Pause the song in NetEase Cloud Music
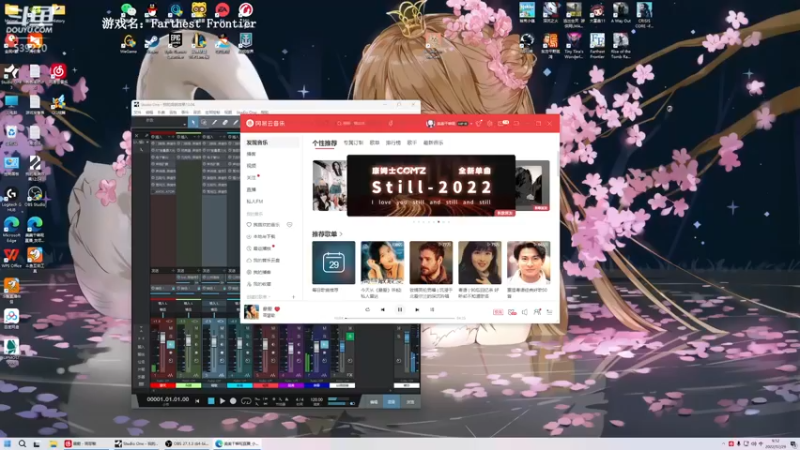 (400, 309)
